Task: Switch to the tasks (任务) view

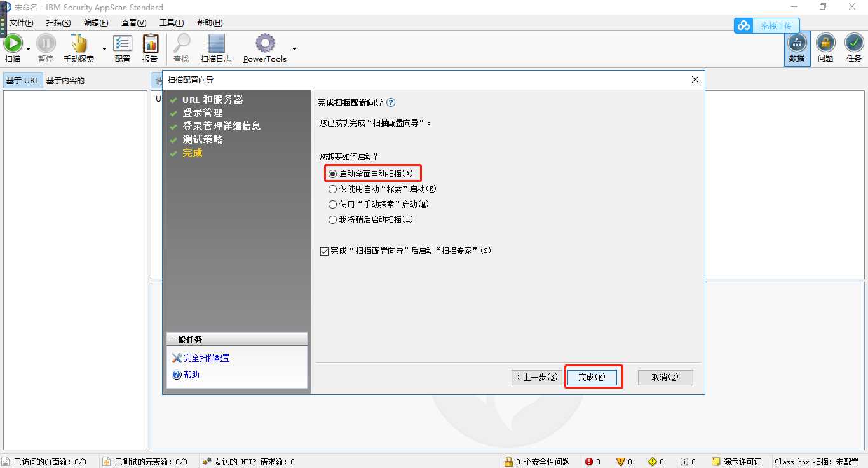Action: click(854, 48)
